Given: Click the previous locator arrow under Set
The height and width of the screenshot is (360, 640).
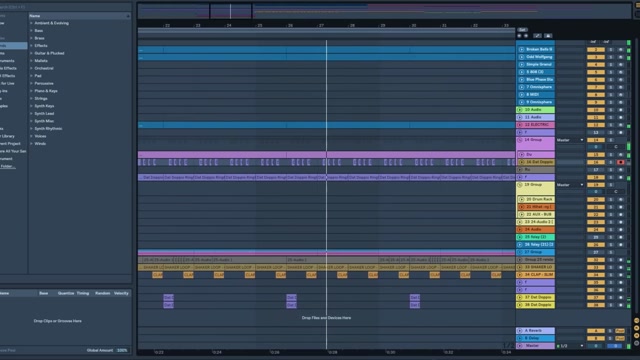Looking at the screenshot, I should (x=519, y=36).
